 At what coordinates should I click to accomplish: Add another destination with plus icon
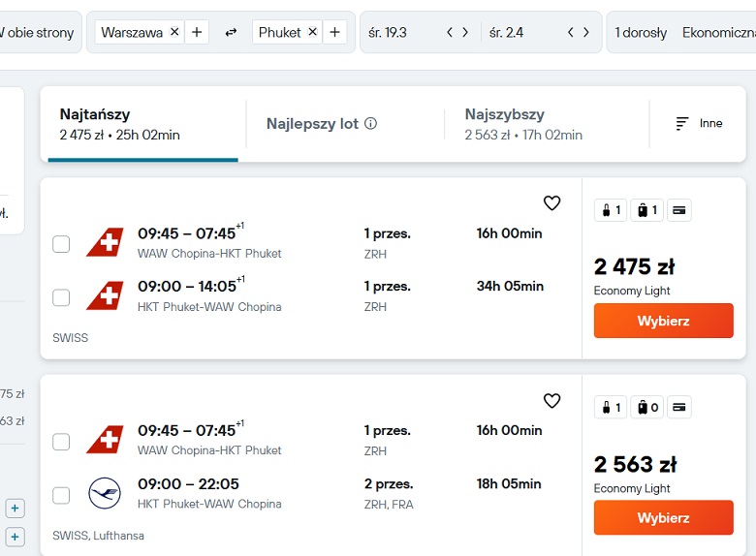[334, 32]
